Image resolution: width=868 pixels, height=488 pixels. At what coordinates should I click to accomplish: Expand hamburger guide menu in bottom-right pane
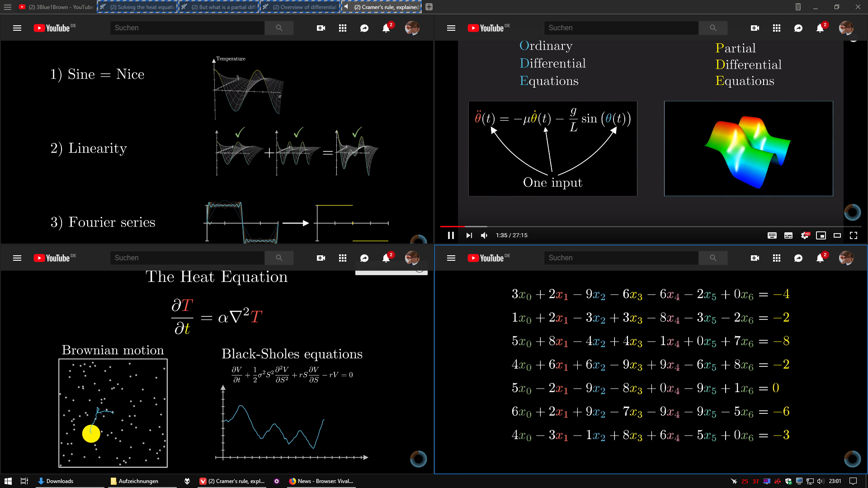(x=451, y=258)
